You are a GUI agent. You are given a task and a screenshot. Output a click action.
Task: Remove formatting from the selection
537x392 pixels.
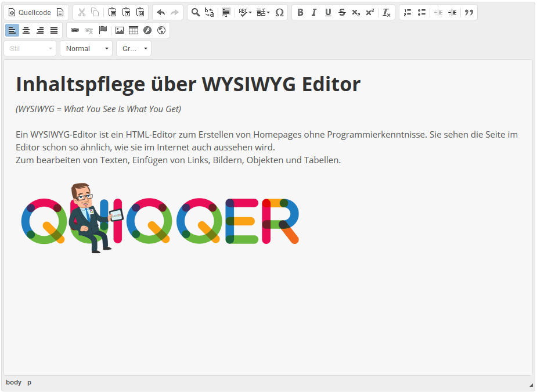pos(387,13)
